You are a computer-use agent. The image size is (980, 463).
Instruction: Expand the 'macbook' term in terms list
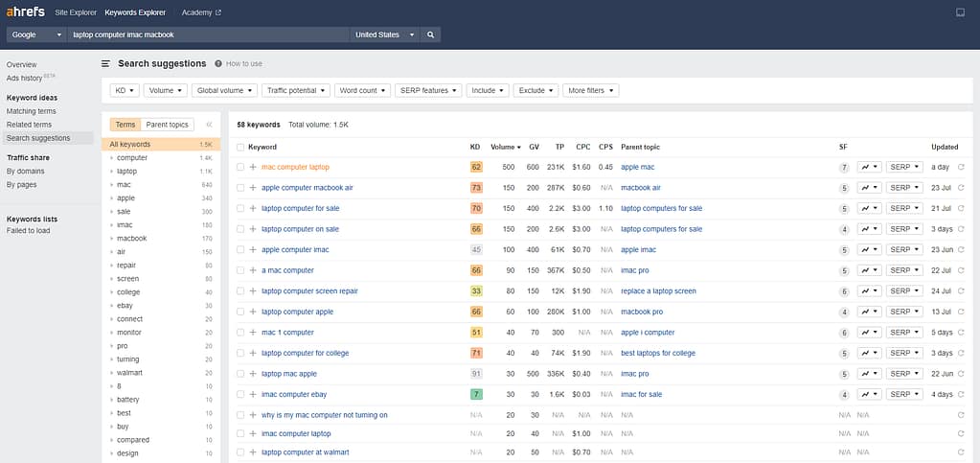112,239
